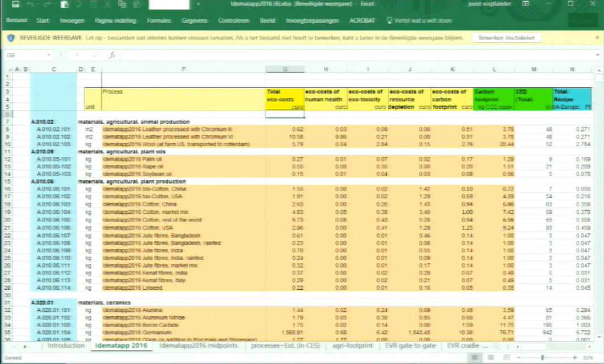Switch to Page Break Preview icon

(507, 357)
